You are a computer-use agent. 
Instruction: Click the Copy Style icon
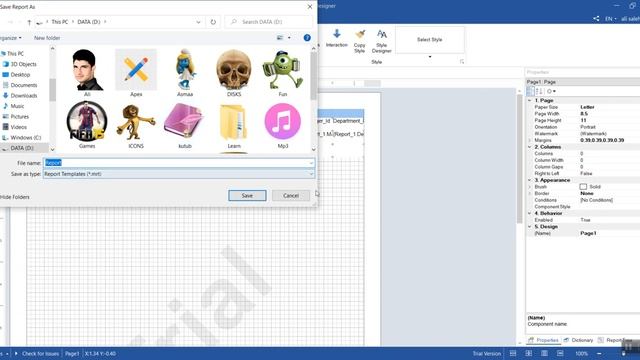click(x=360, y=34)
